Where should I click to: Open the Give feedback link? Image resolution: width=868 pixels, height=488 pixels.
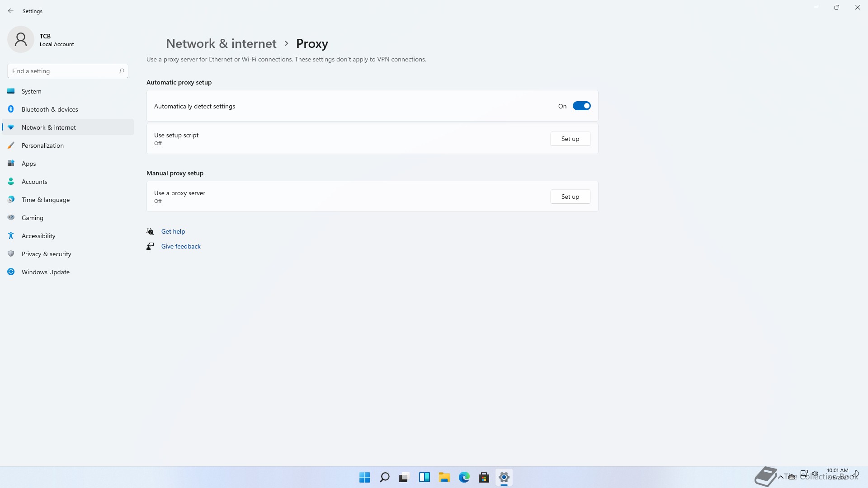click(x=181, y=246)
